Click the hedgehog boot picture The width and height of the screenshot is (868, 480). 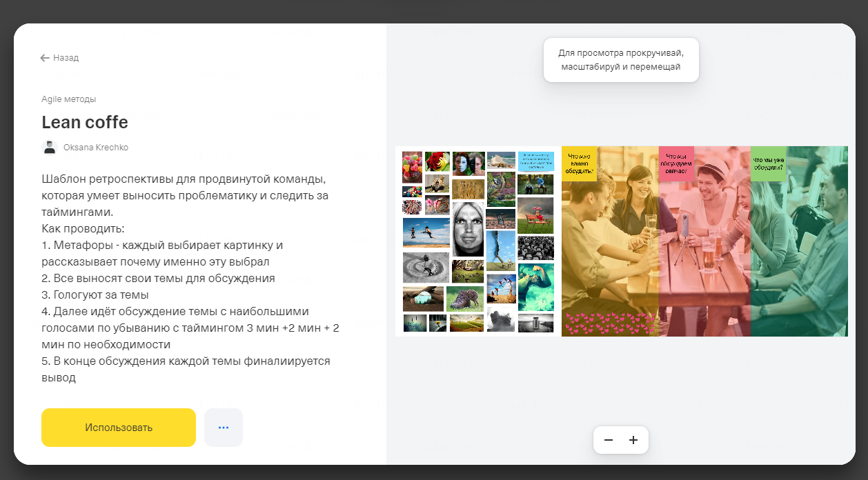[x=465, y=299]
